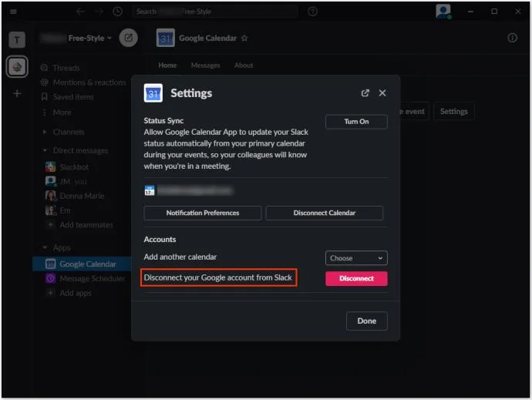Viewport: 532px width, 400px height.
Task: Click the pink Disconnect button
Action: [356, 278]
